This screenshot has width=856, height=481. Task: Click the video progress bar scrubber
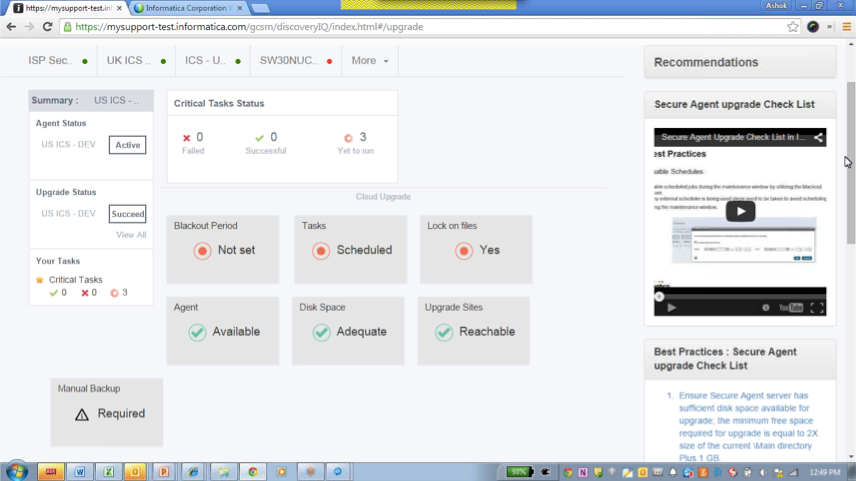click(x=659, y=297)
